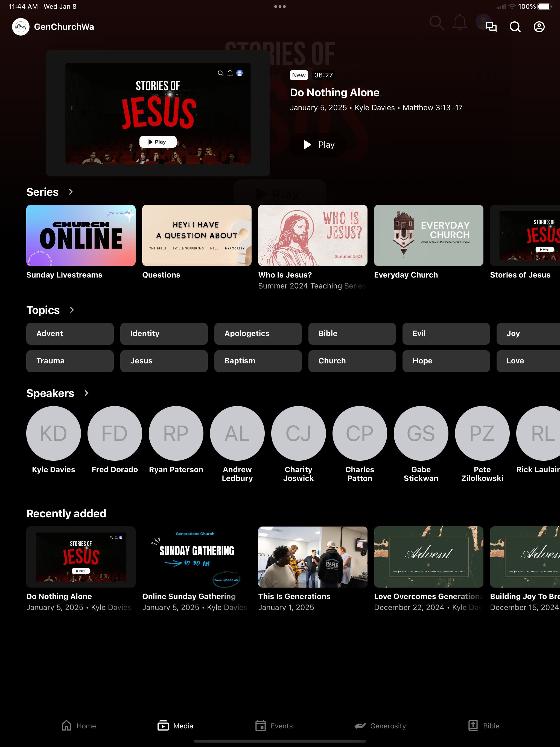Select the Trauma topic
Image resolution: width=560 pixels, height=747 pixels.
pos(70,361)
